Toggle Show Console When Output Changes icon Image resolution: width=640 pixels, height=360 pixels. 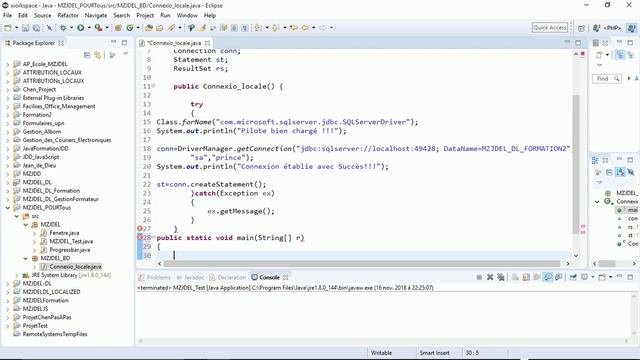coord(548,277)
